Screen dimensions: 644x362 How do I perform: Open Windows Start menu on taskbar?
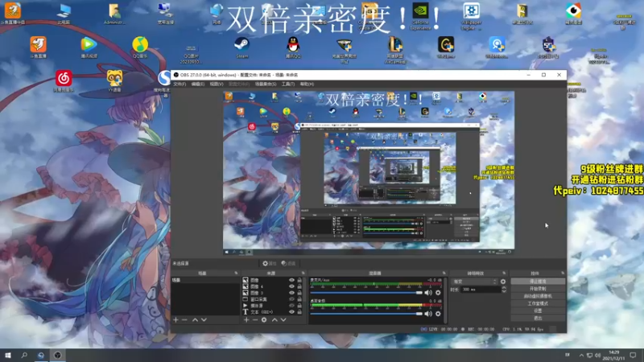coord(8,355)
